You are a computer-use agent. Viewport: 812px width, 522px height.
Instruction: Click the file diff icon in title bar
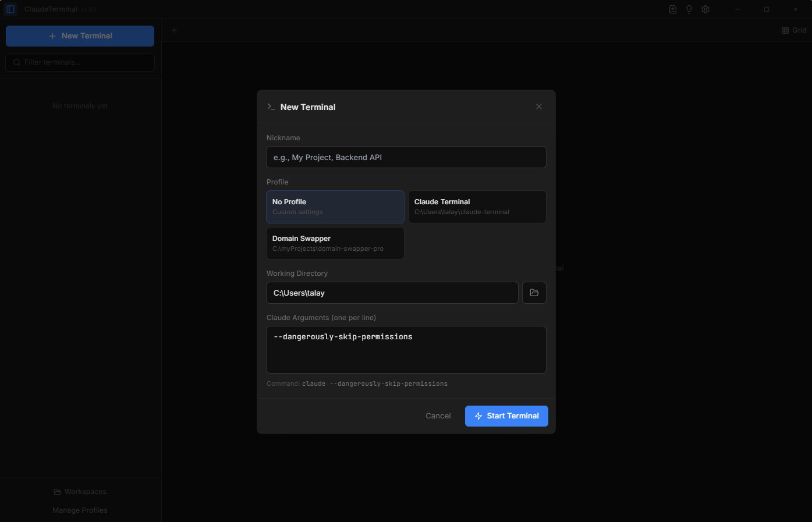coord(673,9)
